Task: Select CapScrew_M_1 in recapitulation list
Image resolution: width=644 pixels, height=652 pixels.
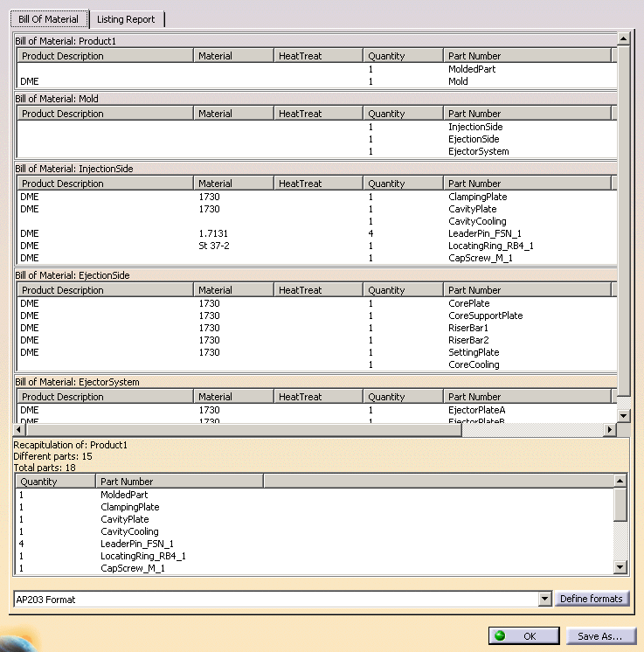Action: point(315,568)
